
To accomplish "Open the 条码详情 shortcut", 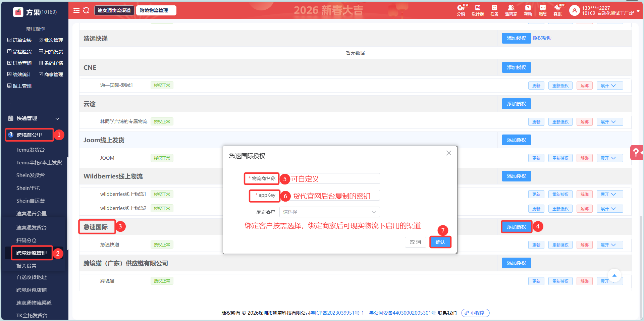I will click(x=51, y=63).
